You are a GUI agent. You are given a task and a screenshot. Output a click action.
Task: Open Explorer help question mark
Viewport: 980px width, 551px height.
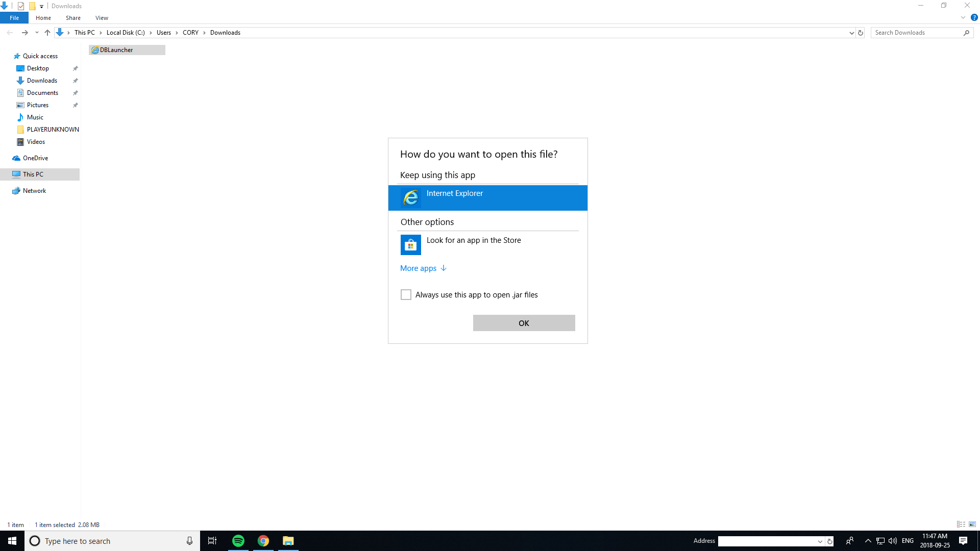974,17
